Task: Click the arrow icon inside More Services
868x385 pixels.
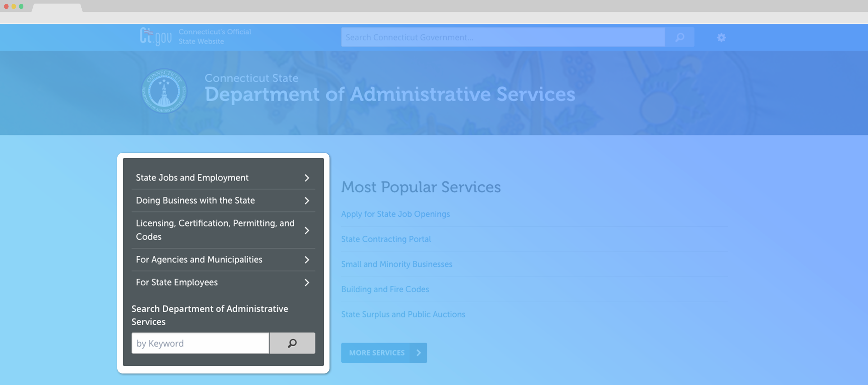Action: pos(418,353)
